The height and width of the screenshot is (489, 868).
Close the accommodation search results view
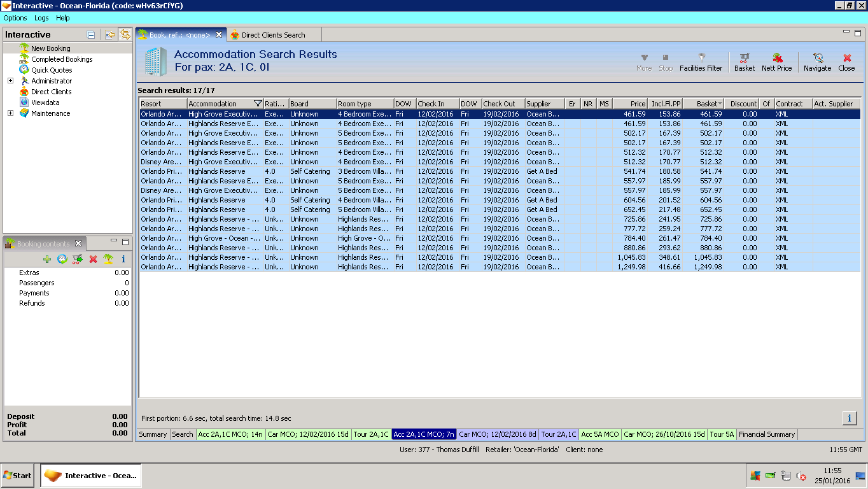[x=846, y=62]
